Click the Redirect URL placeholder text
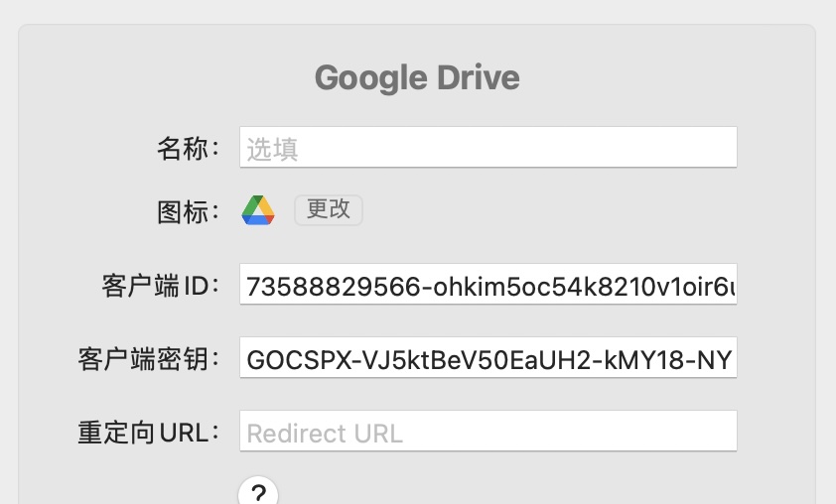 [325, 434]
